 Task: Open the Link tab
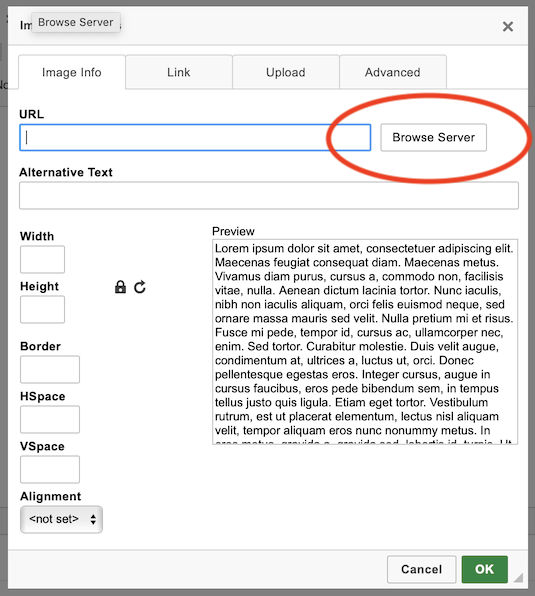[x=179, y=72]
